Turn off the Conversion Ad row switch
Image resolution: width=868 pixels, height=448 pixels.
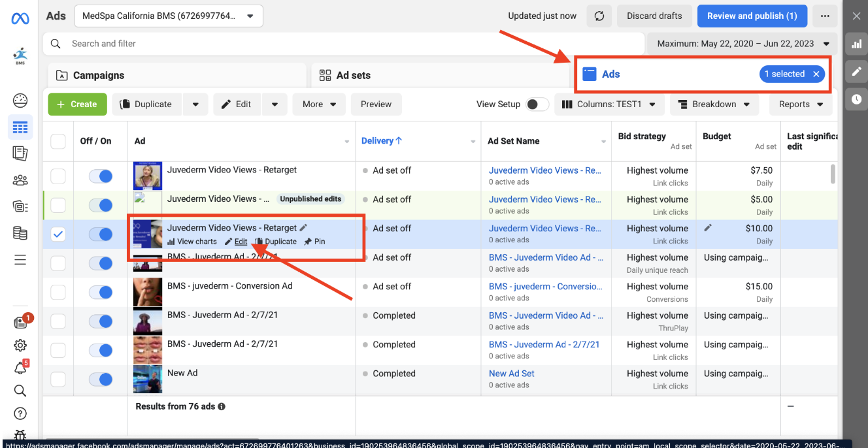click(x=101, y=293)
